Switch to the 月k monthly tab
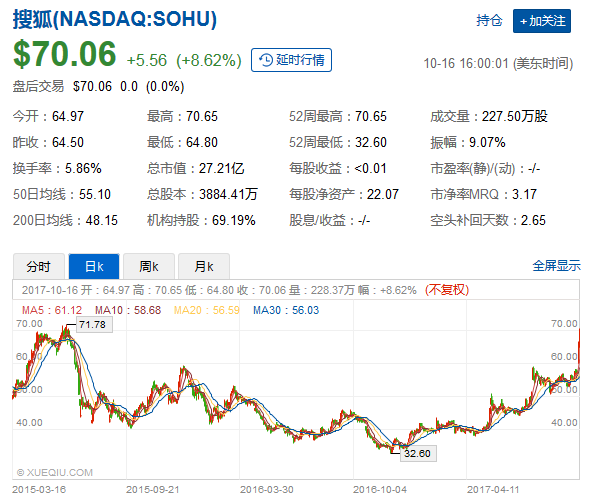 pos(204,266)
